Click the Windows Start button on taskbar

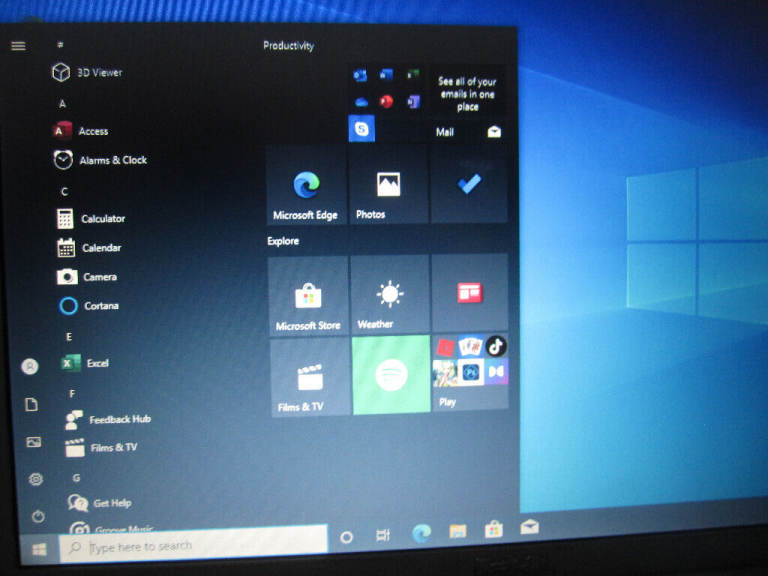point(40,549)
